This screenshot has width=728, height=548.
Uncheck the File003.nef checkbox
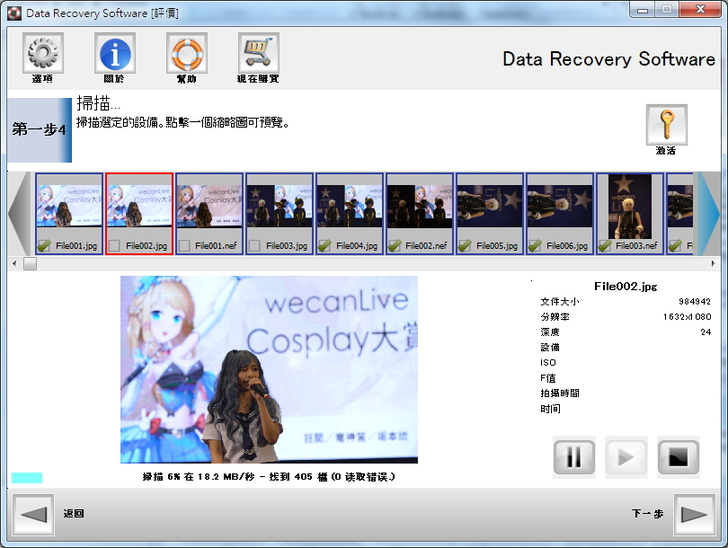pos(605,246)
